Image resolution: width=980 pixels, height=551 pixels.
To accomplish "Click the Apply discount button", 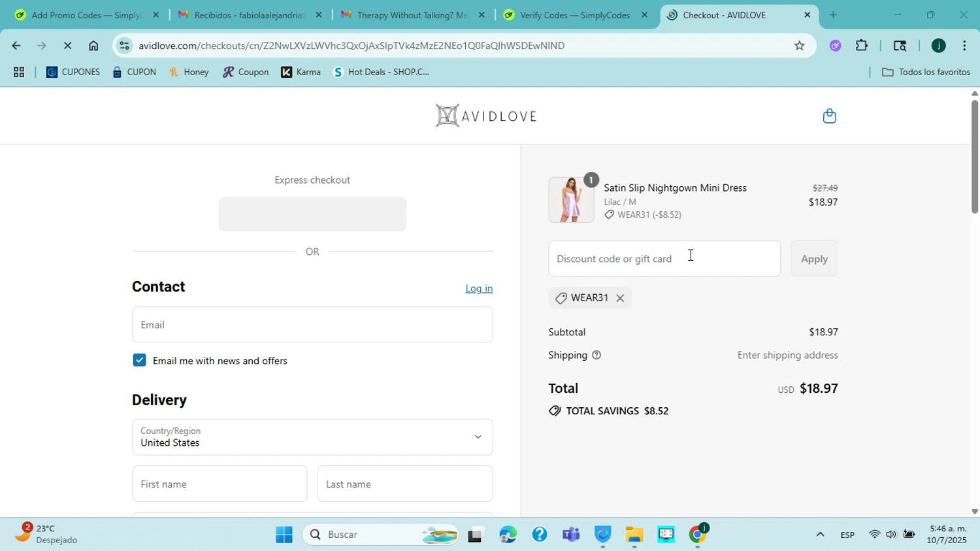I will coord(814,259).
